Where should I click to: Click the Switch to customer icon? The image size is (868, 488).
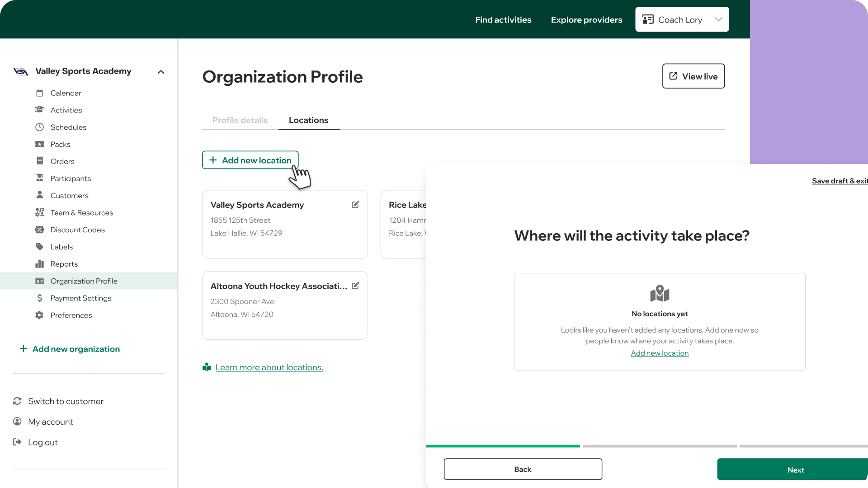point(17,401)
